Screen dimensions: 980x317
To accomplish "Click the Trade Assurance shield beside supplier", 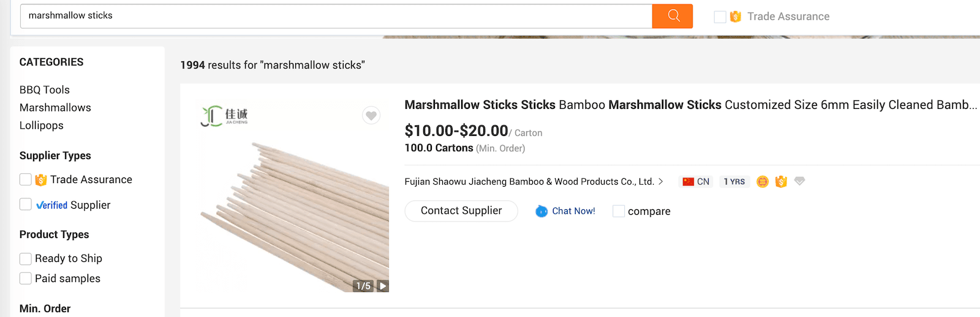I will point(781,182).
